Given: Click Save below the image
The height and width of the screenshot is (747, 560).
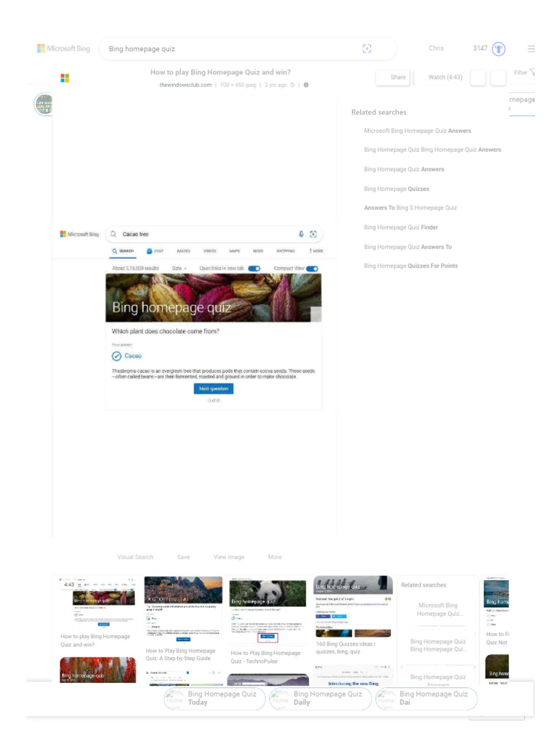Looking at the screenshot, I should [183, 557].
